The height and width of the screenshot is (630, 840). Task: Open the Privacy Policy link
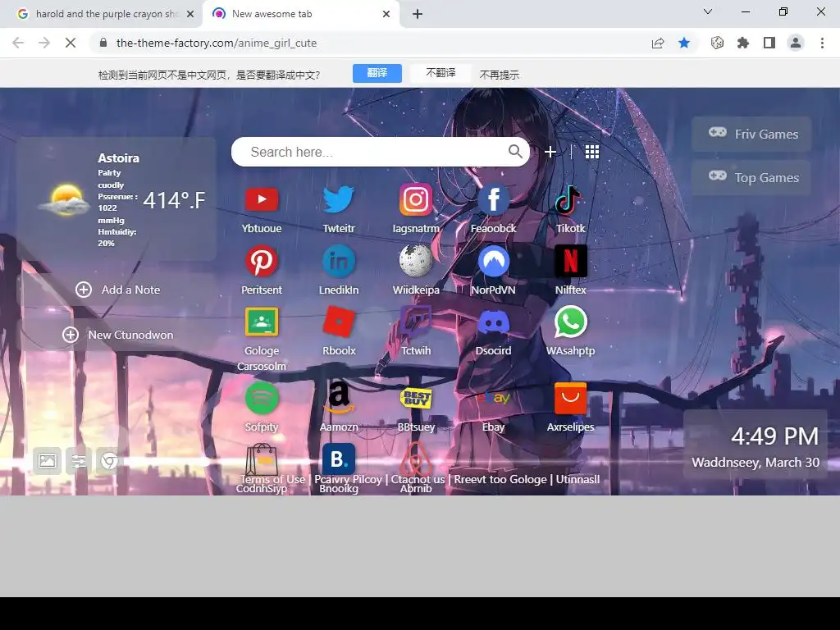click(348, 479)
